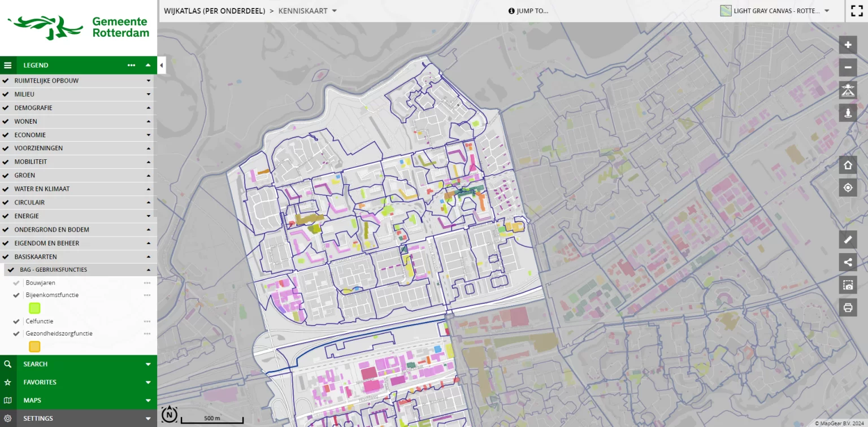Take a map screenshot with camera icon
Screen dimensions: 868x427
(x=848, y=285)
